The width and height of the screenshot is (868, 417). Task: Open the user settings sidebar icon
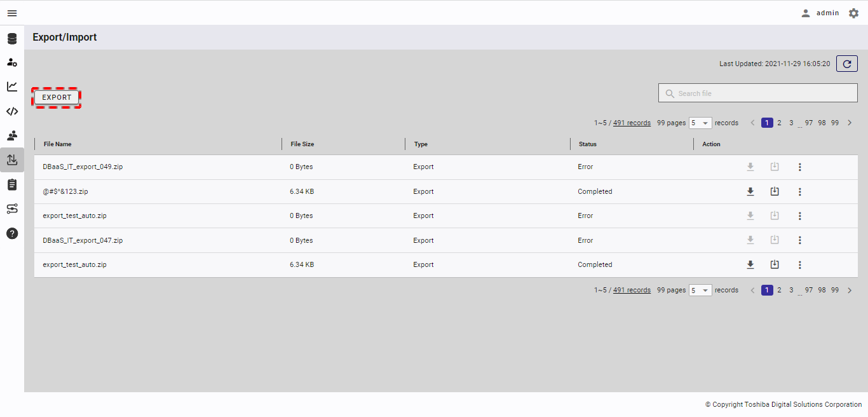click(12, 62)
